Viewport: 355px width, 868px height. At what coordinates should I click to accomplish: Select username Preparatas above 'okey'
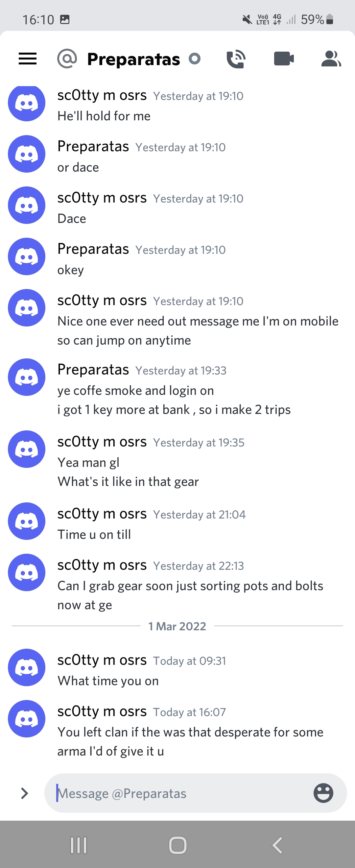click(93, 249)
